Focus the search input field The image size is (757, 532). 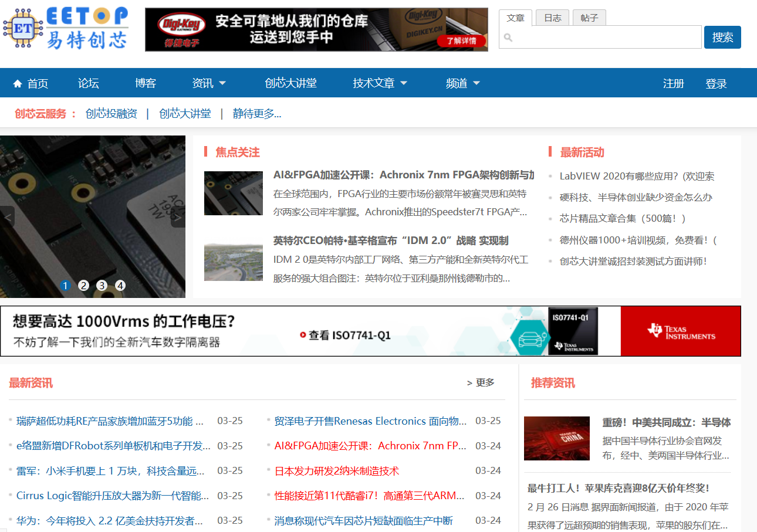pos(600,37)
